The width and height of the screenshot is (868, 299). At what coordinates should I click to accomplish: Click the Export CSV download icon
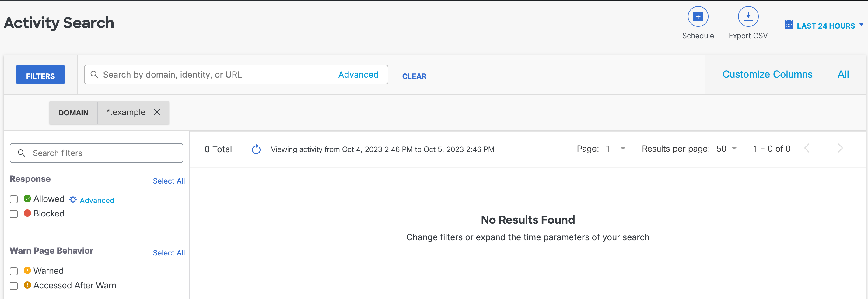click(x=748, y=16)
